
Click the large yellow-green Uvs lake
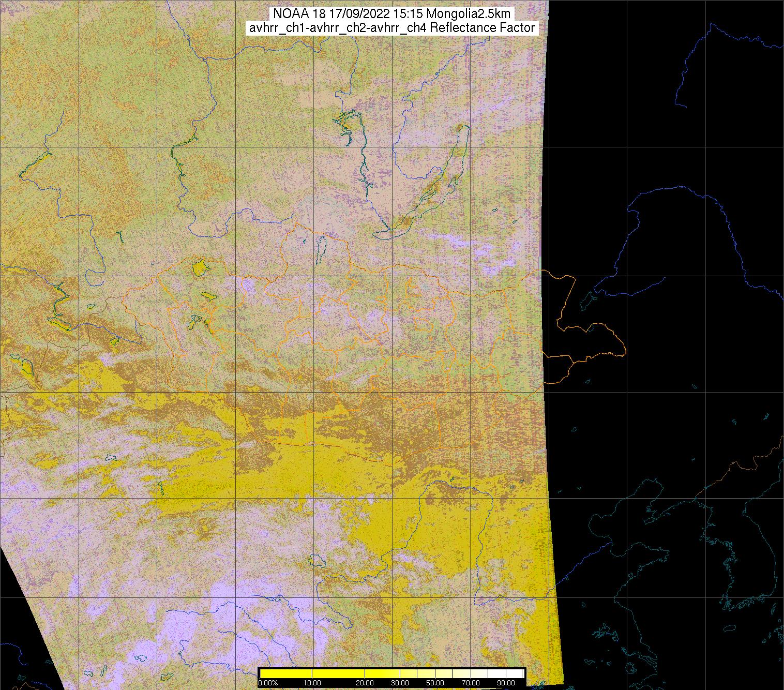[199, 267]
